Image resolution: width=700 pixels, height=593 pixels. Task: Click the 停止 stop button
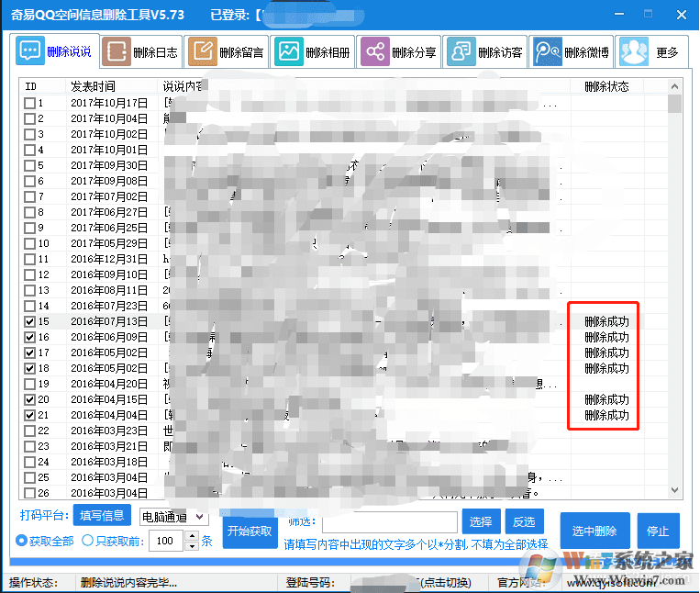pyautogui.click(x=658, y=531)
